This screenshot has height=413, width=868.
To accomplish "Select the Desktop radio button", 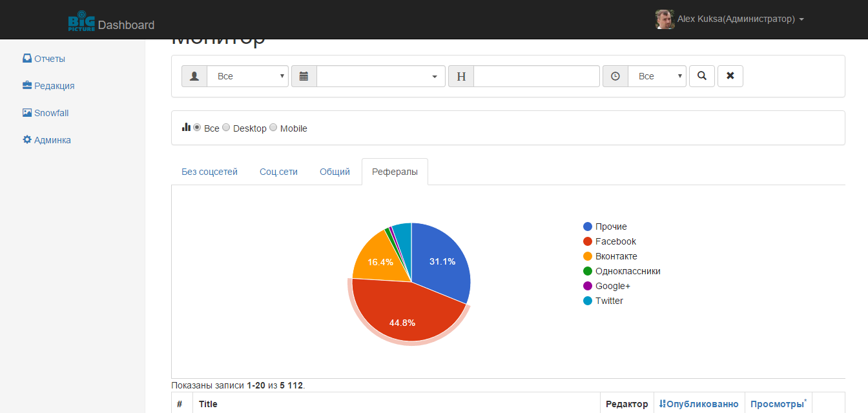I will 226,127.
